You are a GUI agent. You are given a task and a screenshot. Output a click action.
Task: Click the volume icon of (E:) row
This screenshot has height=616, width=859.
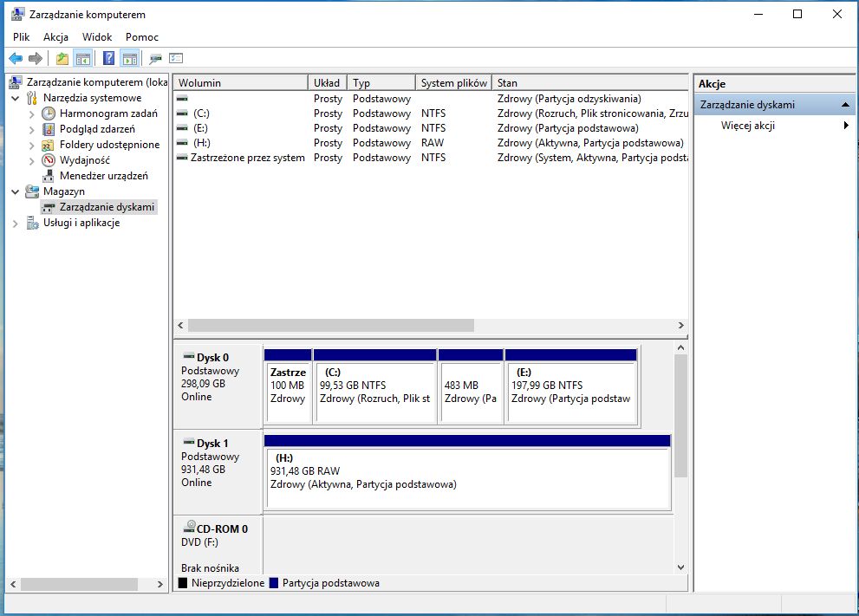coord(182,128)
